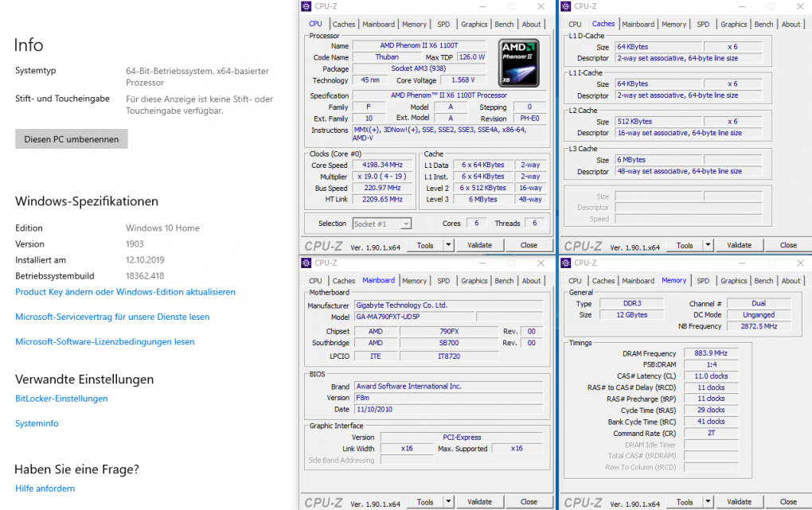
Task: Expand Tools arrow in the Mainboard tab window
Action: coord(448,502)
